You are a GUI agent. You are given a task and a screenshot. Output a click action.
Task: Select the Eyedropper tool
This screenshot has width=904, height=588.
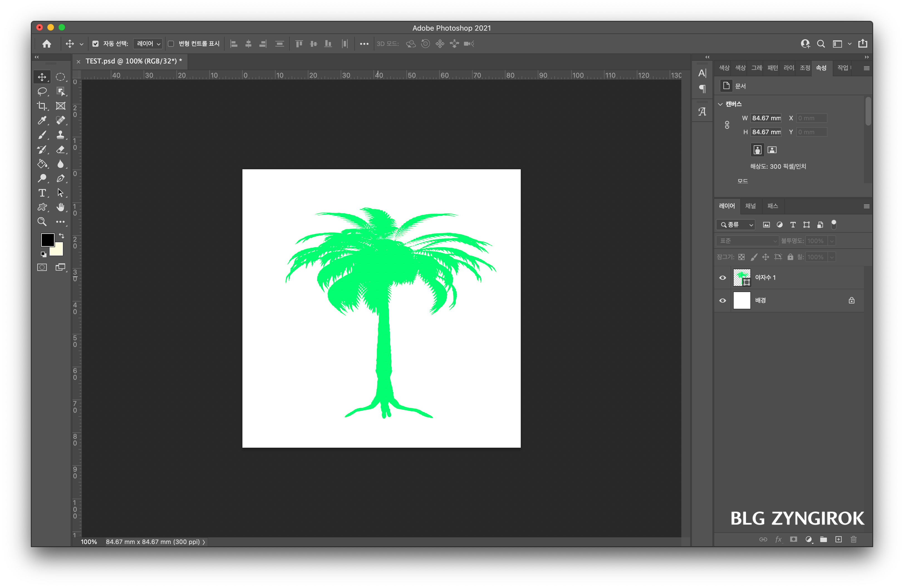[42, 120]
